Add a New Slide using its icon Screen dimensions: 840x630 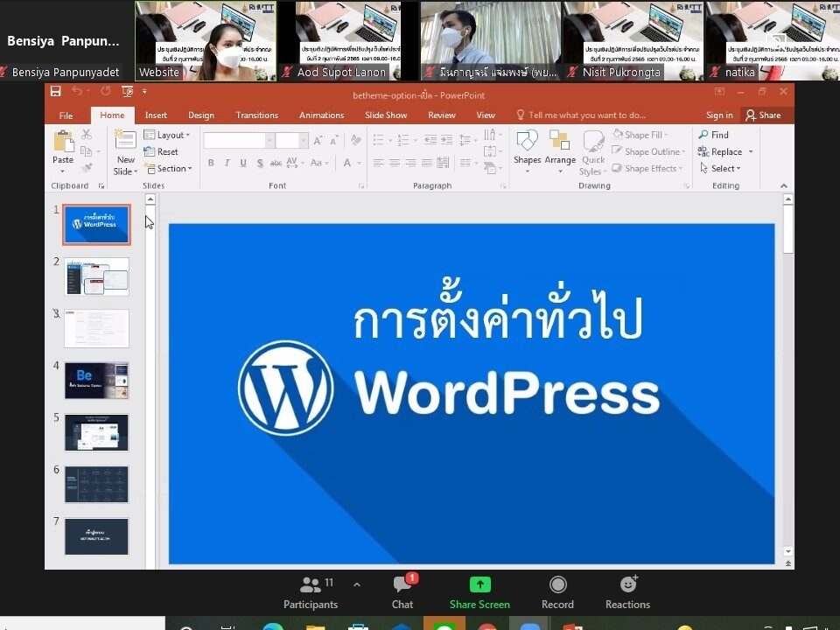tap(125, 140)
